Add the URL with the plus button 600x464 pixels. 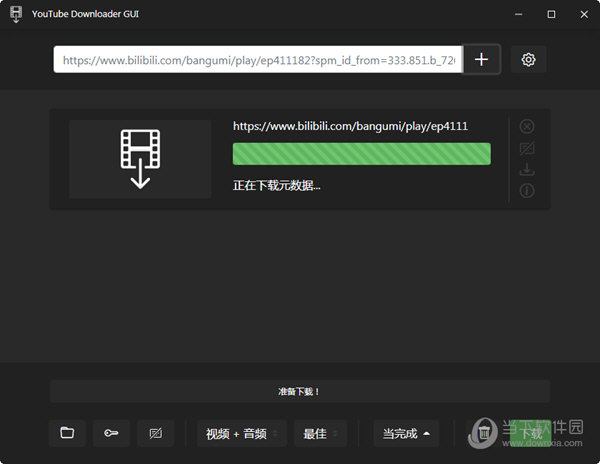tap(481, 59)
